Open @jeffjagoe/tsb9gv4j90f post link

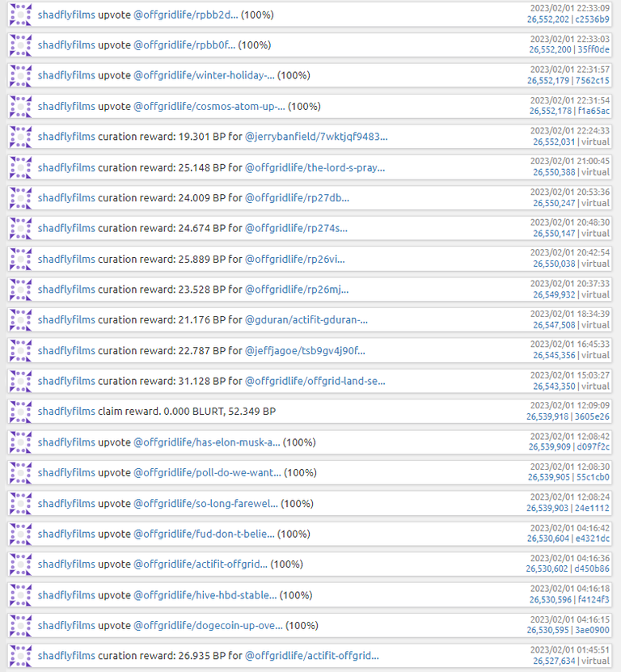(305, 351)
